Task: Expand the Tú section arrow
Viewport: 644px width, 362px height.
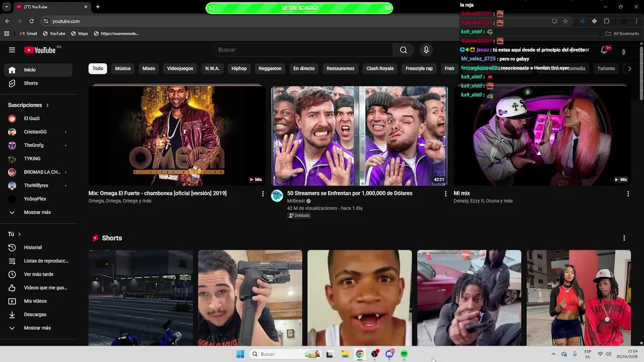Action: coord(20,234)
